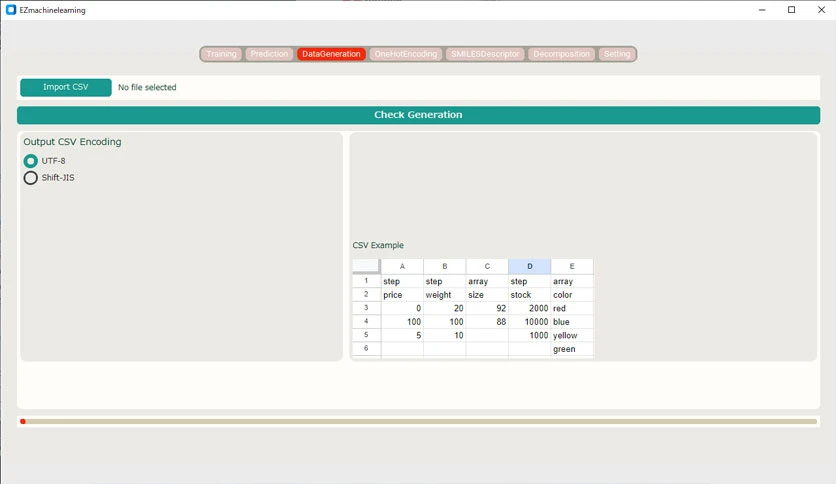Click the CSV example spreadsheet image

[x=473, y=309]
